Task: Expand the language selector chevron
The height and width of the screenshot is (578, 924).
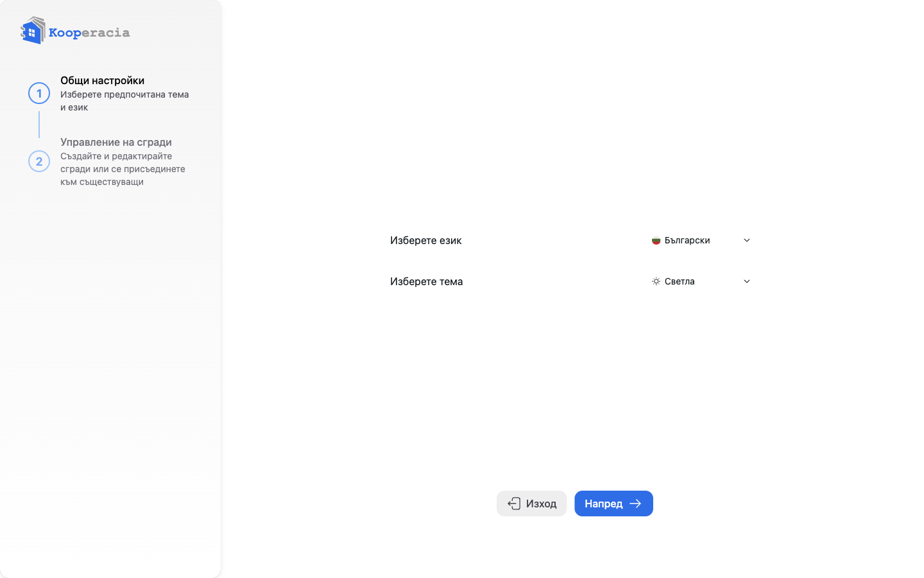Action: click(747, 240)
